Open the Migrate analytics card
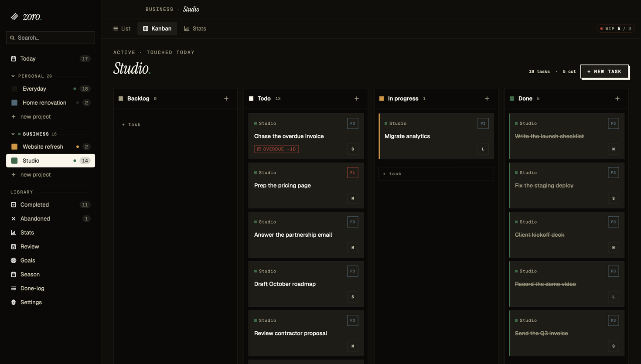This screenshot has width=641, height=364. click(436, 136)
